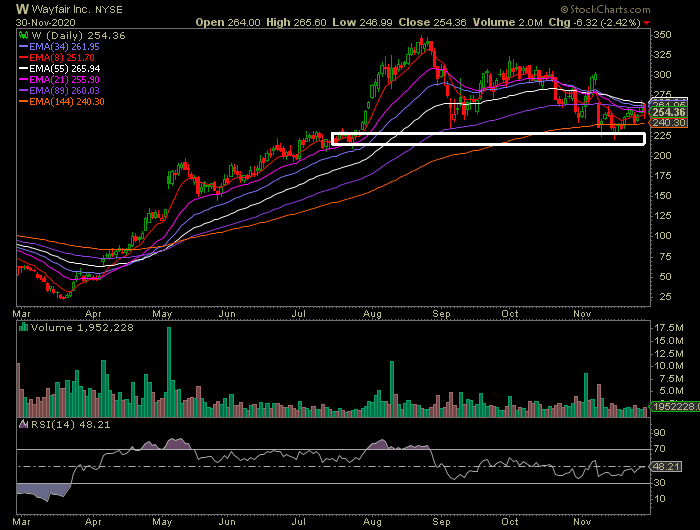Image resolution: width=700 pixels, height=530 pixels.
Task: Select the EMA(144) 240.30 legend entry
Action: 62,102
